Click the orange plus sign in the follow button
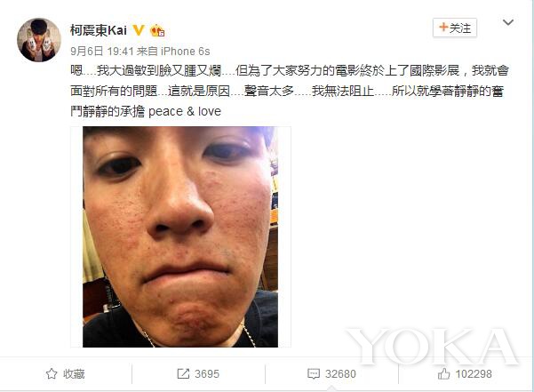This screenshot has width=534, height=392. pyautogui.click(x=443, y=27)
